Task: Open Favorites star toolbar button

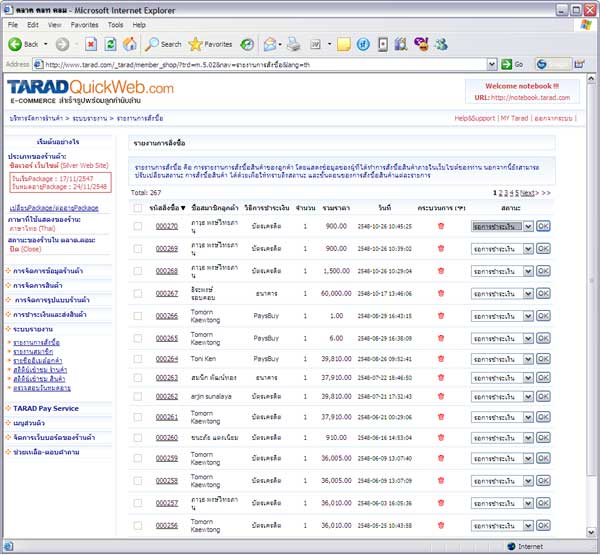Action: [x=210, y=44]
